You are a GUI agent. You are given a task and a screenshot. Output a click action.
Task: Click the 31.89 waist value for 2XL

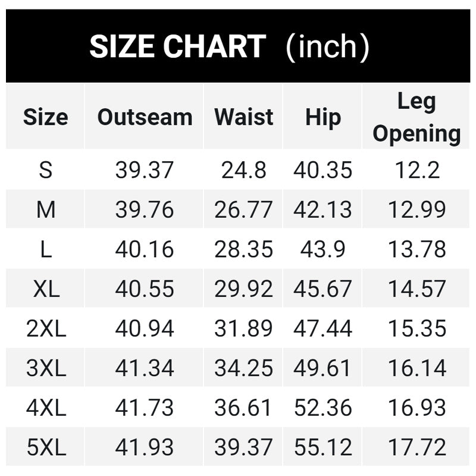243,328
